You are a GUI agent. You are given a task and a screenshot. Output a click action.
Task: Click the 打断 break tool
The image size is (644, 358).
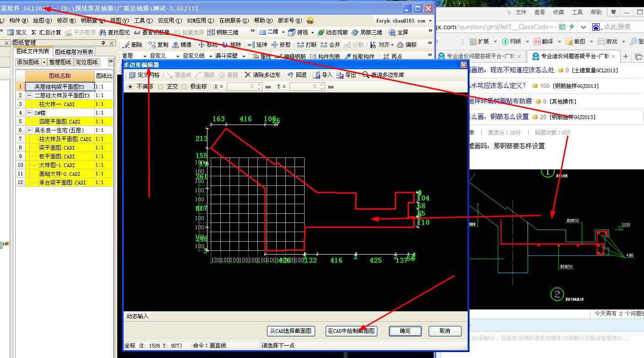coord(307,45)
